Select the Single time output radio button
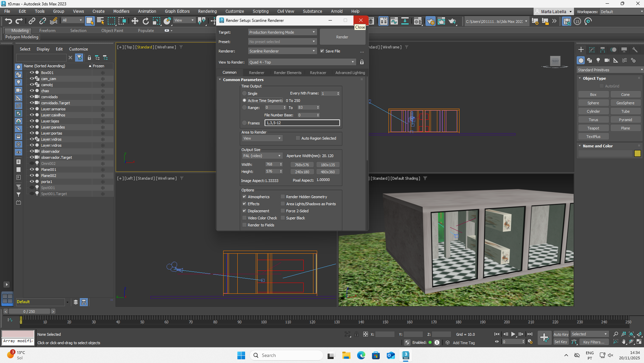The height and width of the screenshot is (363, 644). tap(244, 94)
